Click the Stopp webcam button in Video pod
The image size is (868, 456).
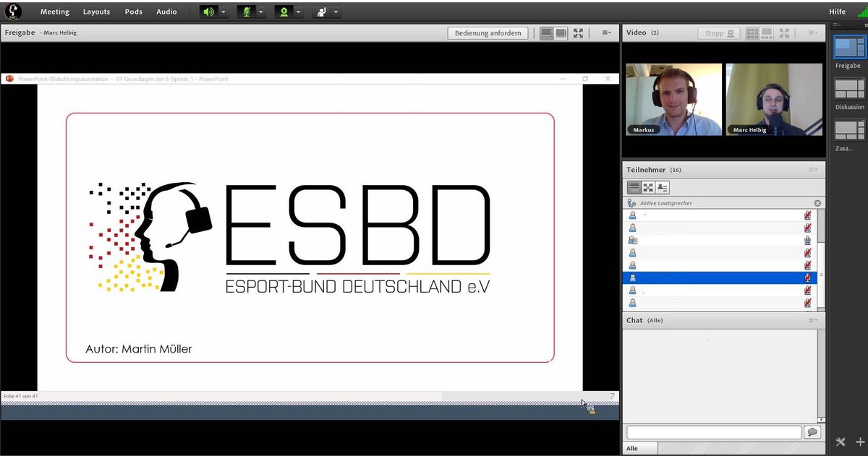(719, 33)
